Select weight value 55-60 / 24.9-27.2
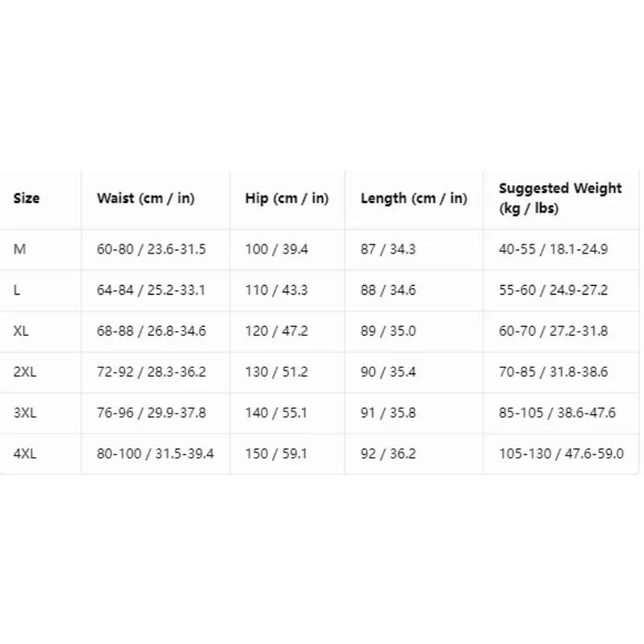 point(553,291)
